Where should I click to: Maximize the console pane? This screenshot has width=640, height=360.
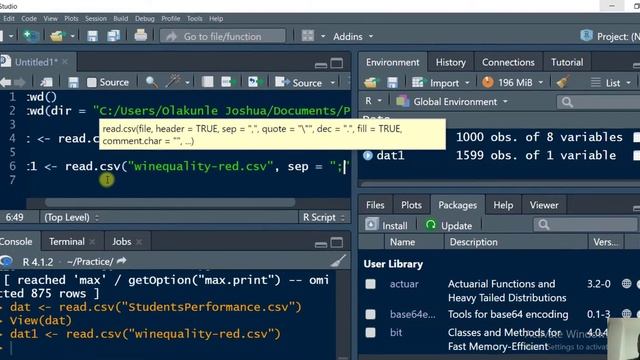[337, 243]
